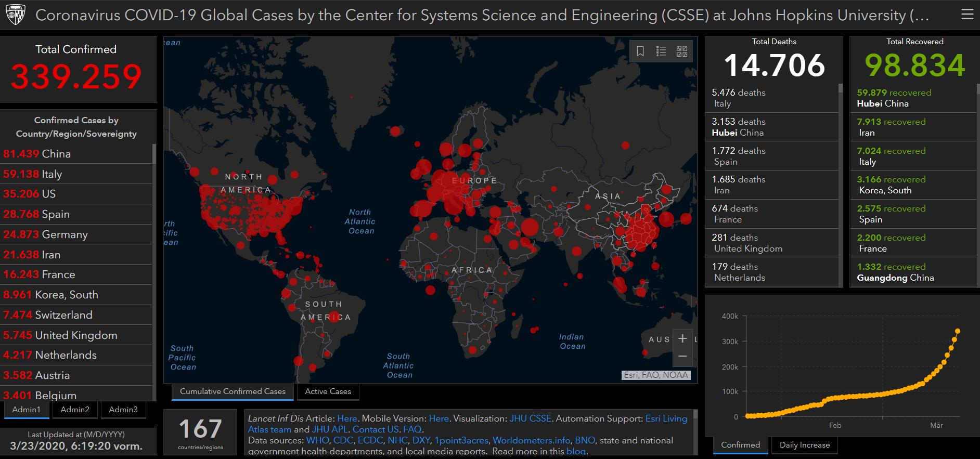Viewport: 980px width, 459px height.
Task: Switch to the Active Cases tab
Action: [x=328, y=391]
